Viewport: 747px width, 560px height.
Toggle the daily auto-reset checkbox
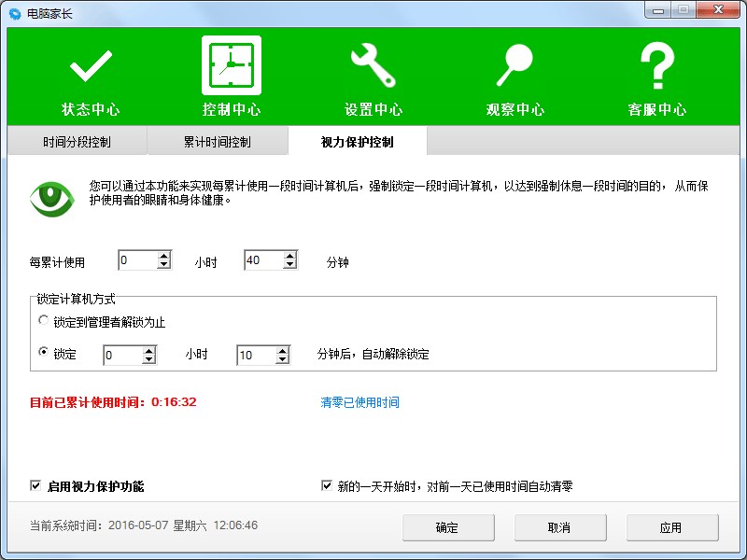(326, 486)
